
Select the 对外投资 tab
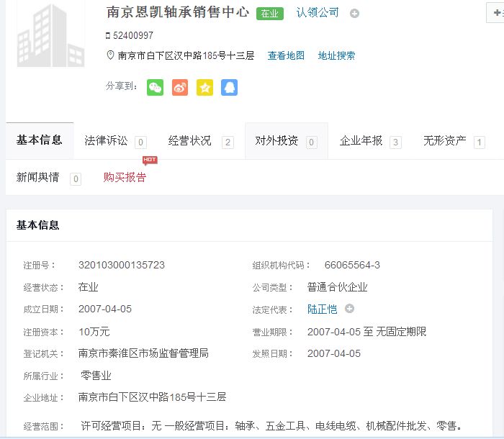tap(277, 141)
